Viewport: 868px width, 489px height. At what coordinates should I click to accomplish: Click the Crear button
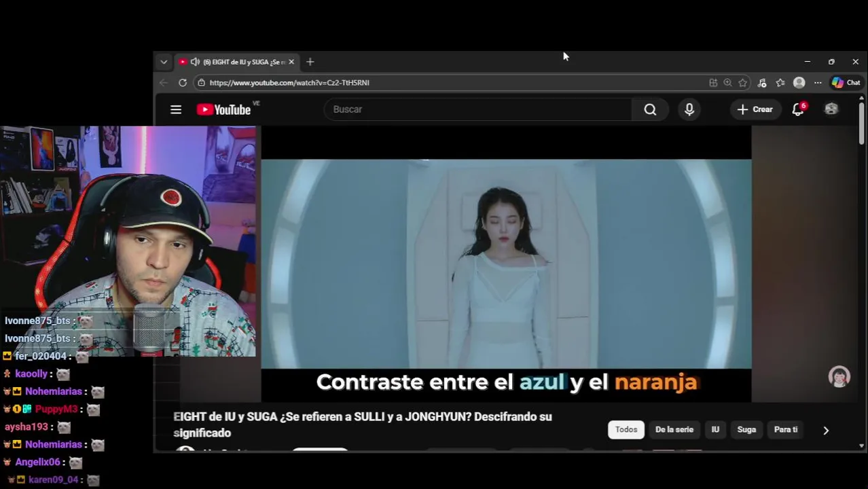[x=755, y=109]
